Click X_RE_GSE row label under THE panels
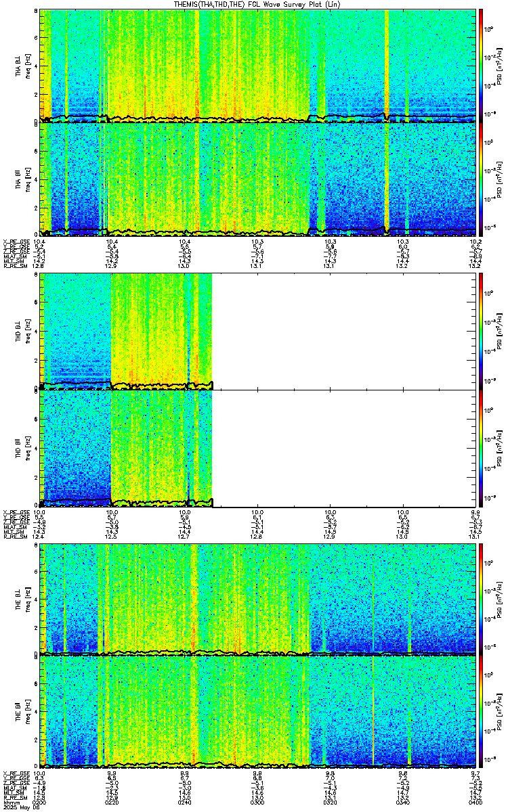The width and height of the screenshot is (508, 812). 16,773
